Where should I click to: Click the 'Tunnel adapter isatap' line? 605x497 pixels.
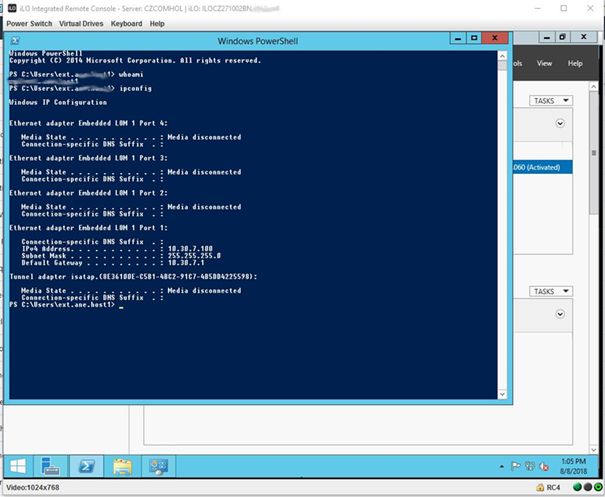pos(134,277)
